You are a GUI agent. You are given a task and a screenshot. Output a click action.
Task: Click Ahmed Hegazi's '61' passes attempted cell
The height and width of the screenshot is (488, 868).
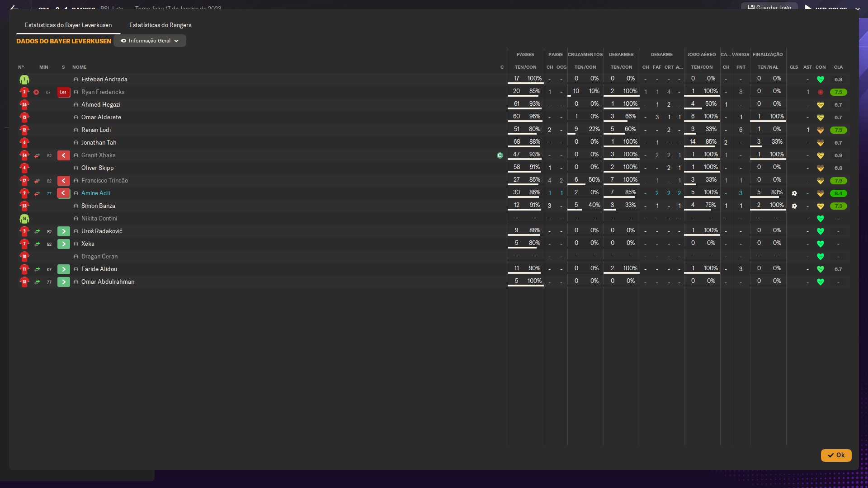click(x=516, y=103)
